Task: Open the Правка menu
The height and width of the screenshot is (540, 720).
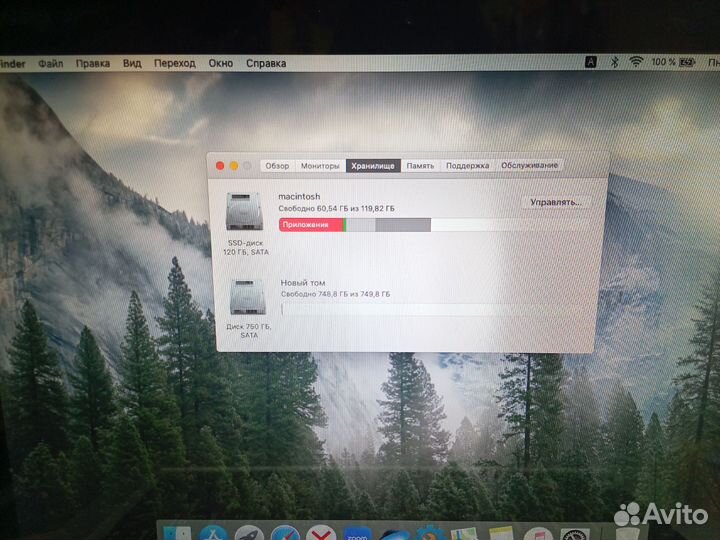Action: click(93, 63)
